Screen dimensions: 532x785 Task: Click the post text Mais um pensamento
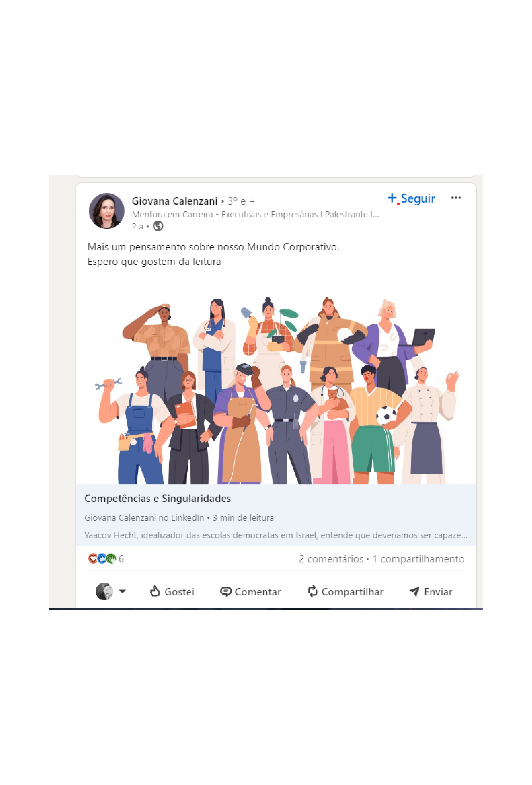pos(213,247)
